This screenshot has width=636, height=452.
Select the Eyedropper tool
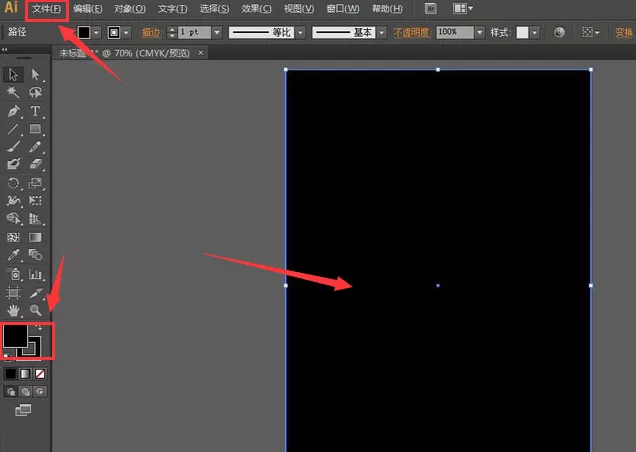pos(13,255)
